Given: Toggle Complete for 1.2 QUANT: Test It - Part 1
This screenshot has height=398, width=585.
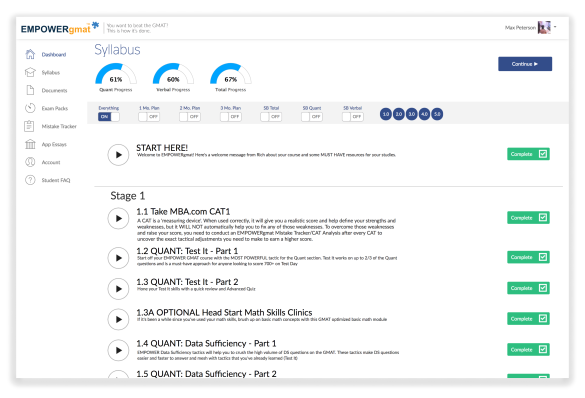Looking at the screenshot, I should pos(543,257).
